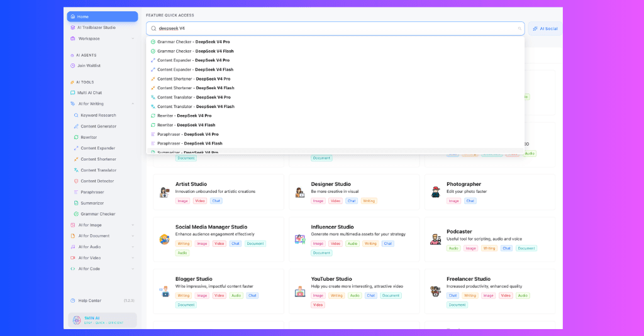Select Grammar Checker - DeepSeek V4 Flash

point(335,51)
